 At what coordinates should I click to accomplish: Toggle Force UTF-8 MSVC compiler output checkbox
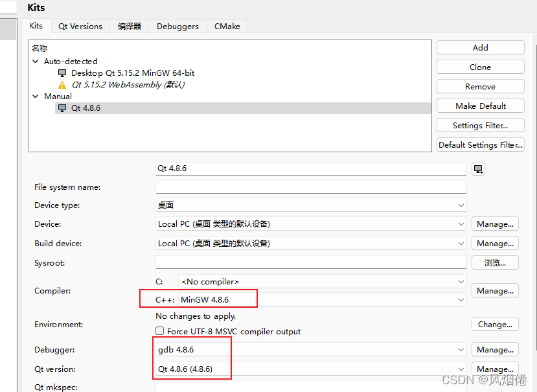tap(159, 331)
